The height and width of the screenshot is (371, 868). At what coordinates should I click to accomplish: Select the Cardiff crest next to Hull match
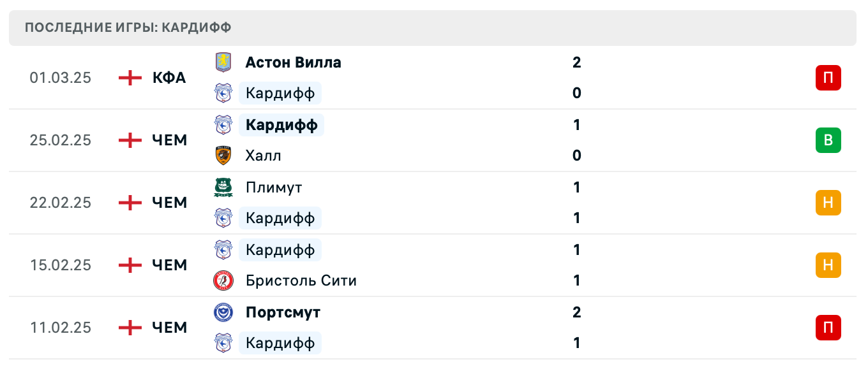(x=223, y=124)
